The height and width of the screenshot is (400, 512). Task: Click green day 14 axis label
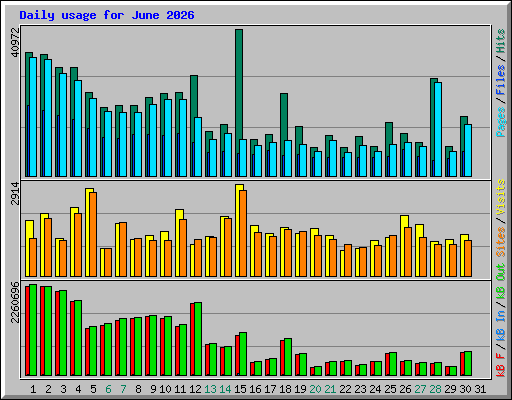tap(225, 389)
